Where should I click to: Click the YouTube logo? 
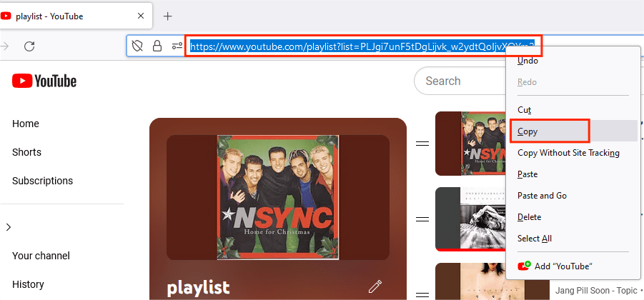44,81
